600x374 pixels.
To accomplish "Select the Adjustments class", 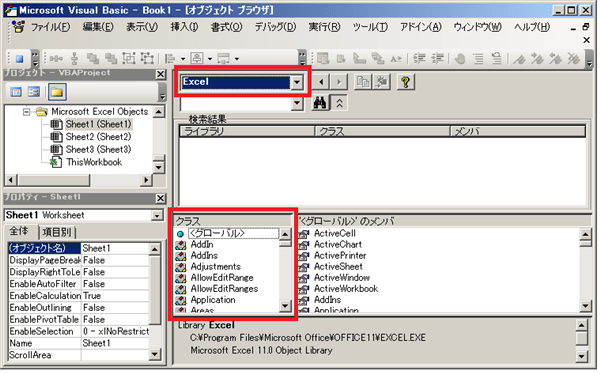I will (x=215, y=266).
